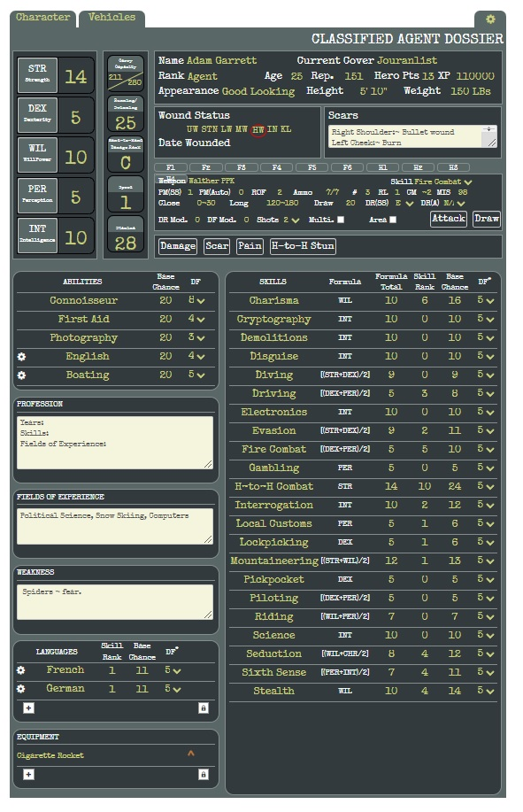
Task: Select the HW wound status
Action: point(258,129)
